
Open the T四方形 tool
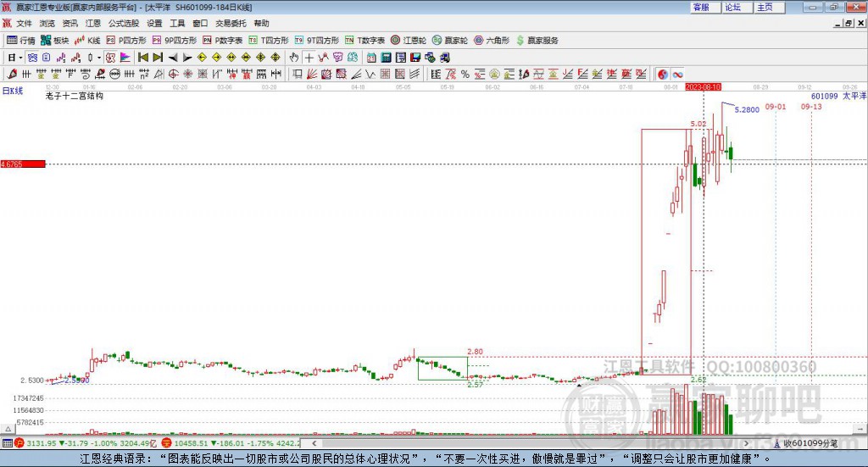269,41
